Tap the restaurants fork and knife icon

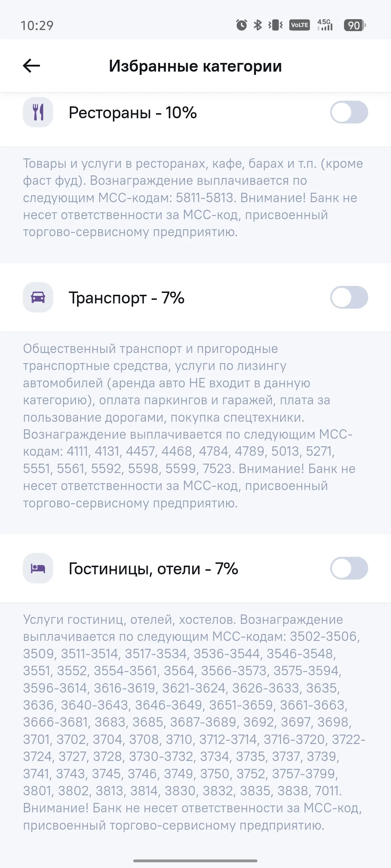point(38,112)
